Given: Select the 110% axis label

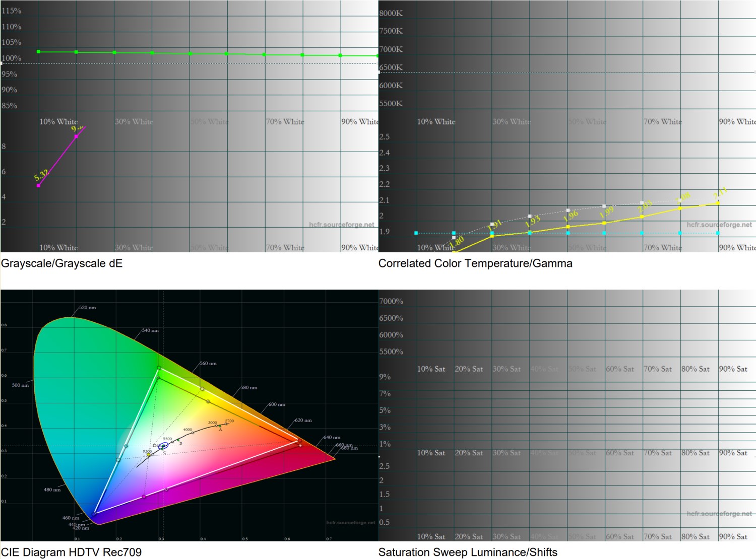Looking at the screenshot, I should click(12, 27).
